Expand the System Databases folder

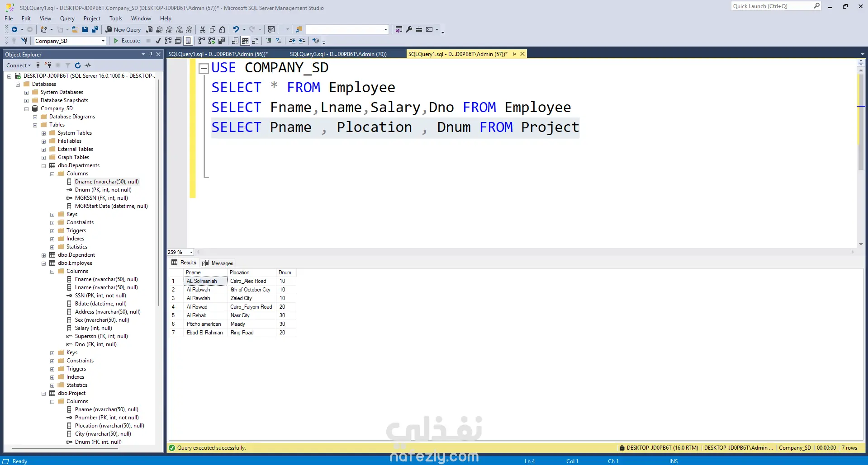(x=27, y=93)
